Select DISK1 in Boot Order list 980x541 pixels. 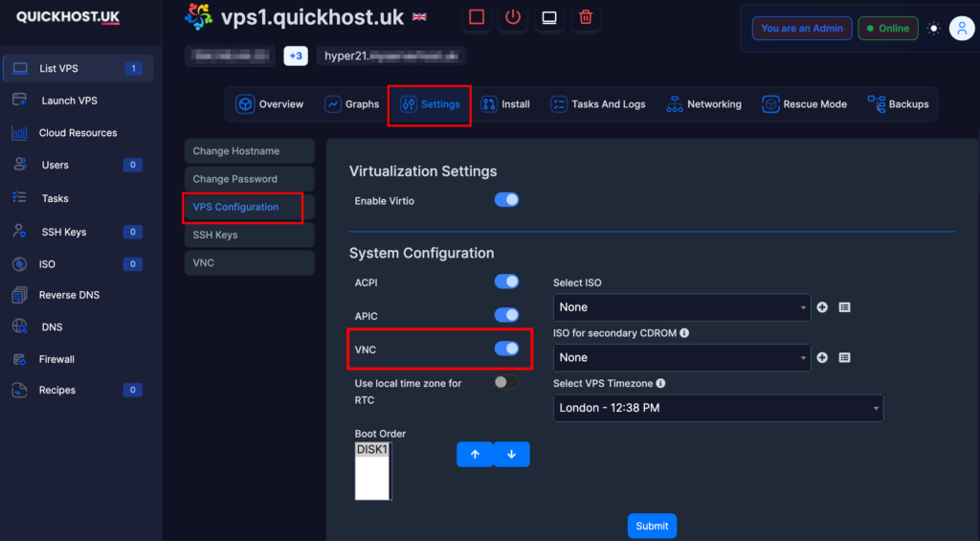[372, 450]
